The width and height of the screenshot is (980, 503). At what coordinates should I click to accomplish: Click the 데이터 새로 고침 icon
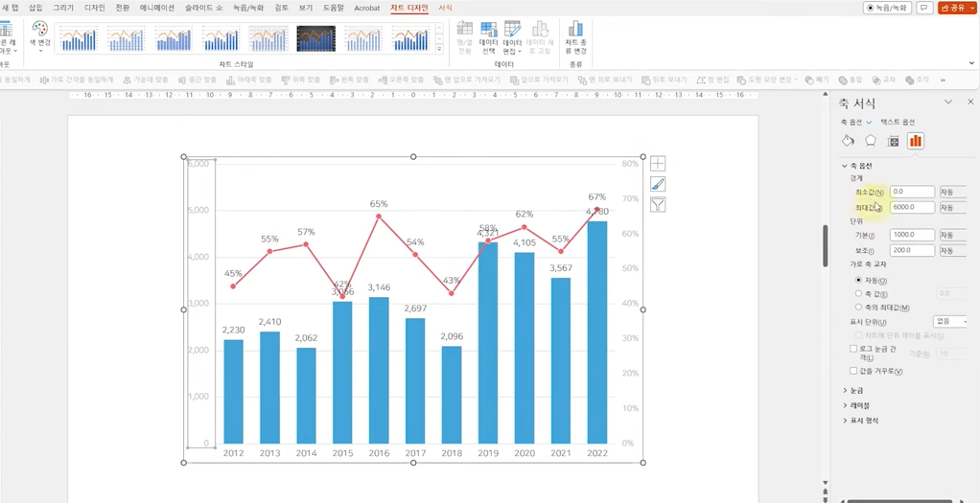(540, 37)
